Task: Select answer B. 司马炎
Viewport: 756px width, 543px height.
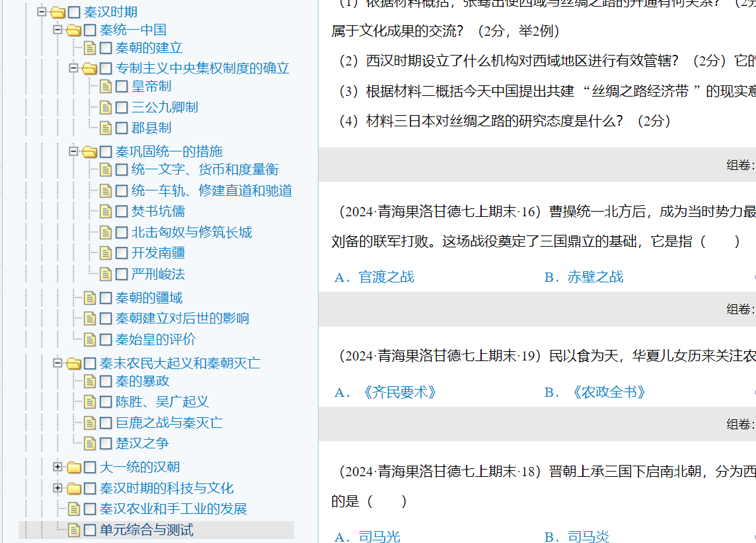Action: click(x=577, y=536)
